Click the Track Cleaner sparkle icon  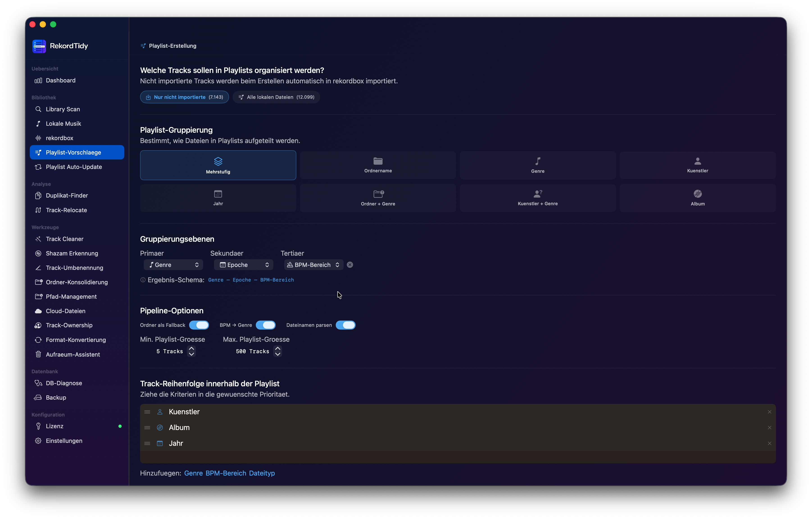[39, 239]
